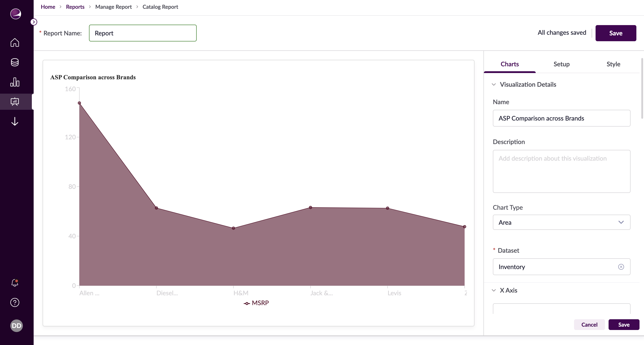This screenshot has height=345, width=644.
Task: Open the DD user avatar menu
Action: pos(17,326)
